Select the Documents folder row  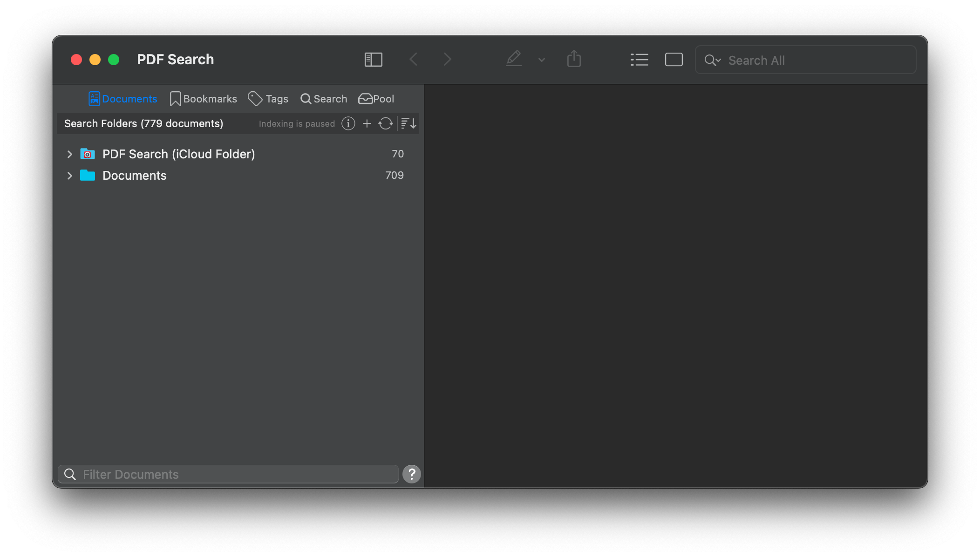[238, 176]
